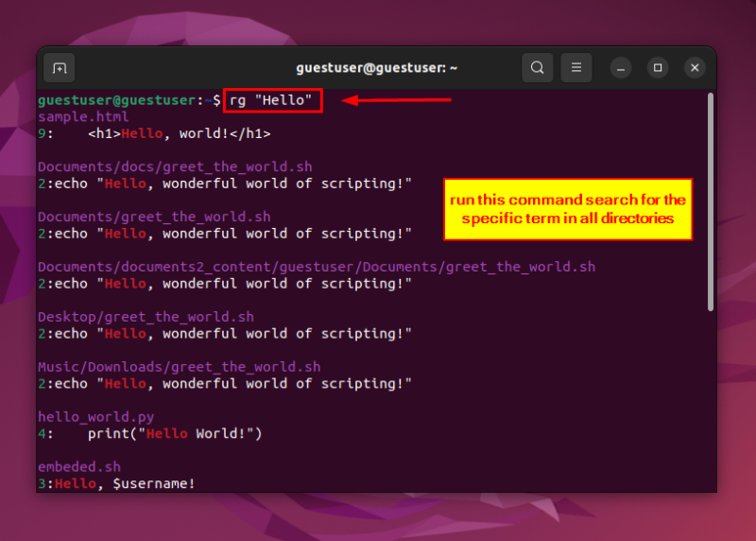Open the hamburger menu in title bar

576,68
